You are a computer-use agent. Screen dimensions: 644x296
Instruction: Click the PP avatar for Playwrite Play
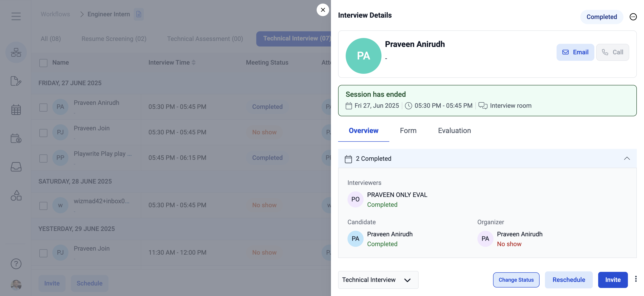(60, 158)
